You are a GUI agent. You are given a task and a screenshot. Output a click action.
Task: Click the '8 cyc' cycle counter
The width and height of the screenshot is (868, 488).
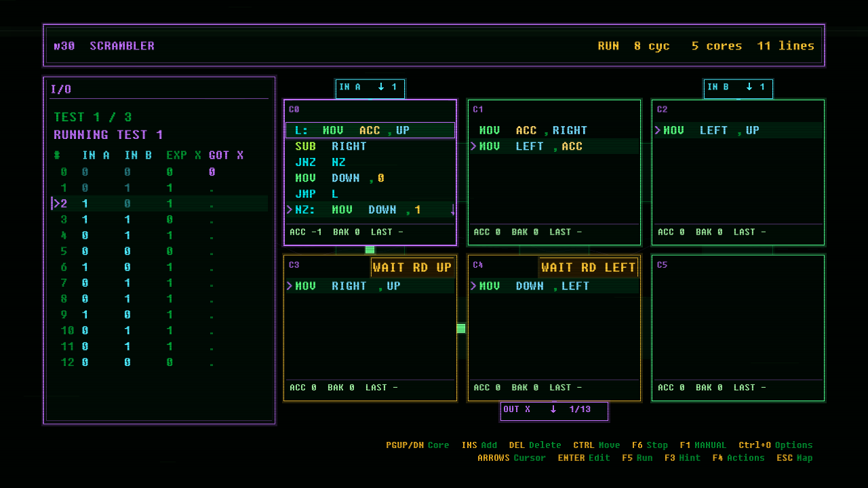652,46
